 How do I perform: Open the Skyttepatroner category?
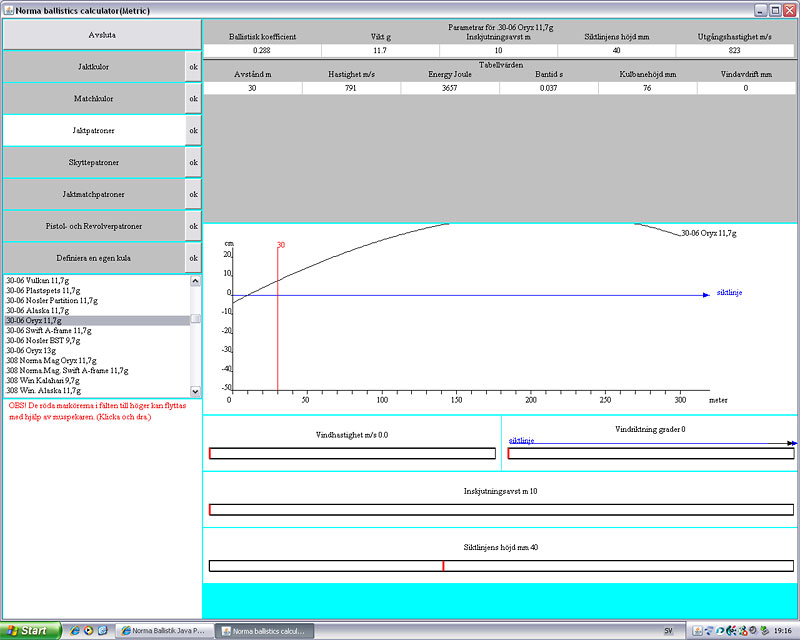click(94, 162)
